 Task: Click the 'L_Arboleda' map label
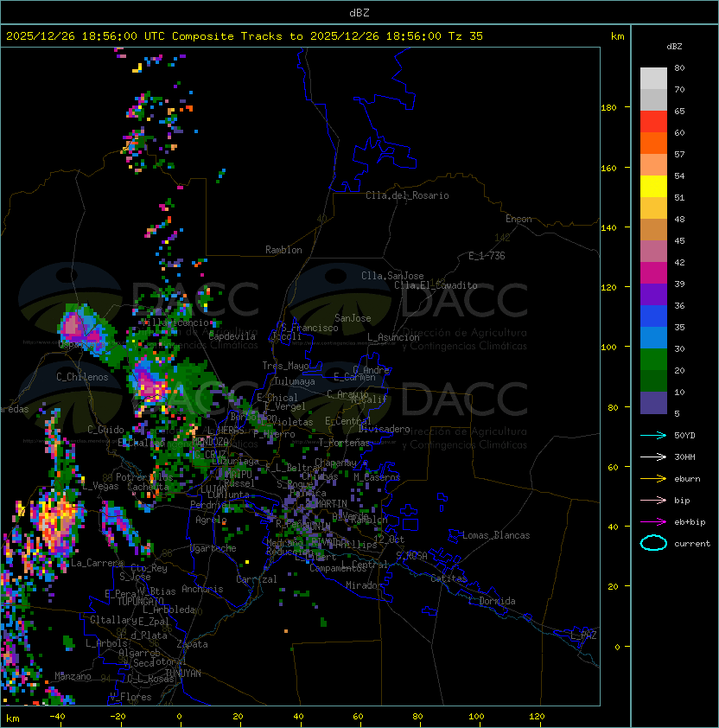pyautogui.click(x=169, y=610)
